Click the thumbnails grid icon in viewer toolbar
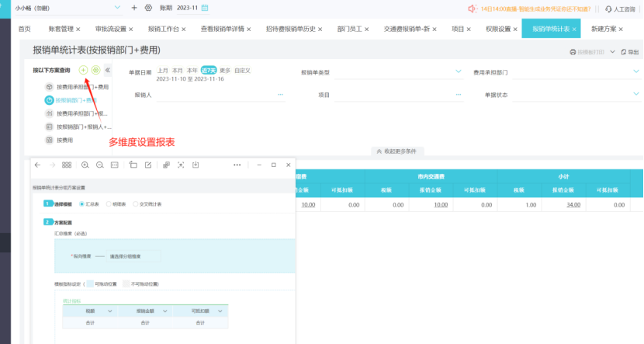The height and width of the screenshot is (344, 644). pyautogui.click(x=67, y=165)
